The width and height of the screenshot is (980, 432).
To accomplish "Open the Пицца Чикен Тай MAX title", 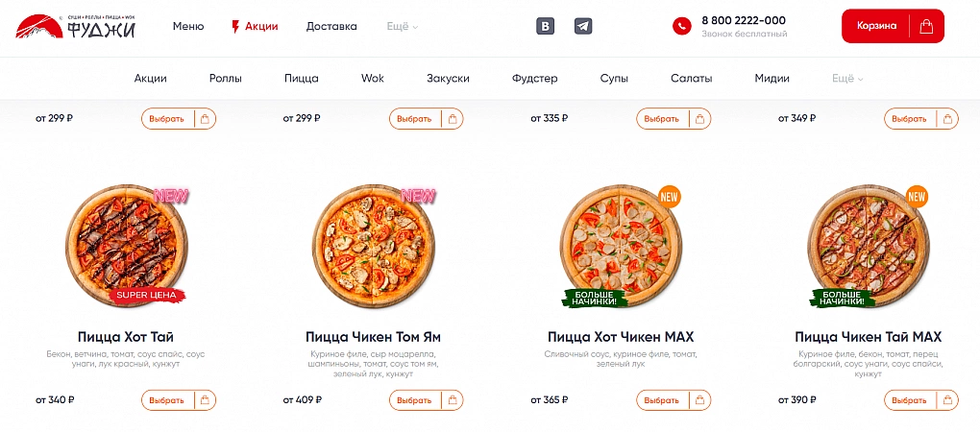I will coord(869,337).
